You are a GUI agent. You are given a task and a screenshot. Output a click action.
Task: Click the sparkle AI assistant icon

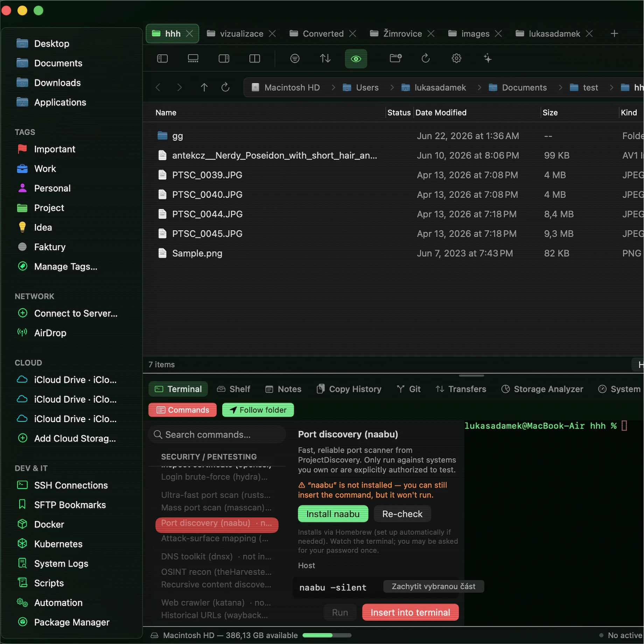click(x=488, y=58)
